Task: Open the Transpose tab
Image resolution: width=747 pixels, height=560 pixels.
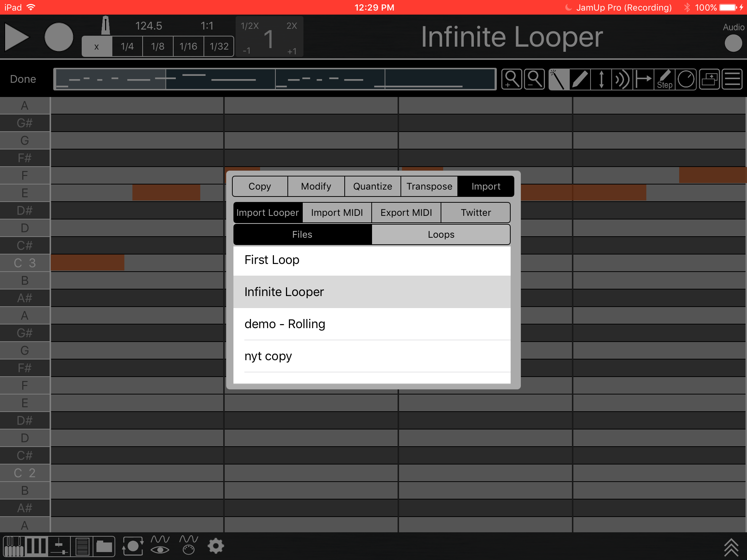Action: coord(429,186)
